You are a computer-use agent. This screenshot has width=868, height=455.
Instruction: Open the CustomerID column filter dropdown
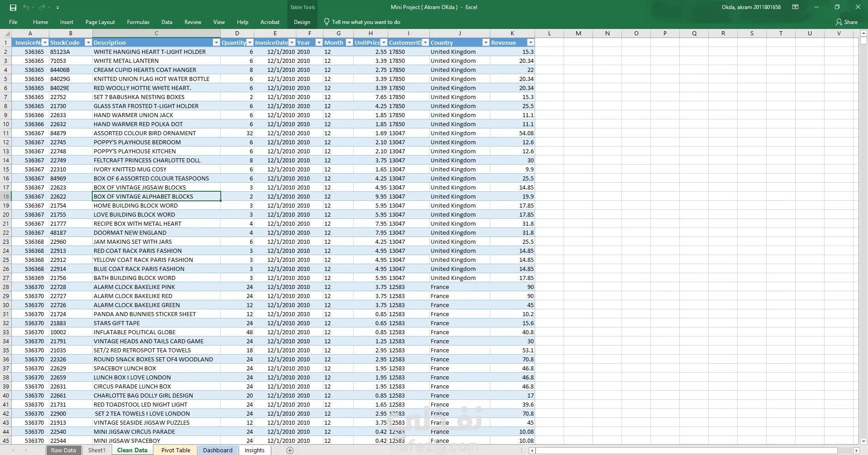coord(425,43)
